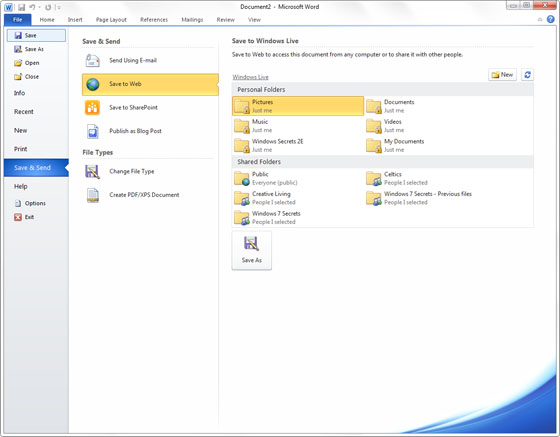Click the orange SharePoint icon
Image resolution: width=560 pixels, height=437 pixels.
point(92,108)
